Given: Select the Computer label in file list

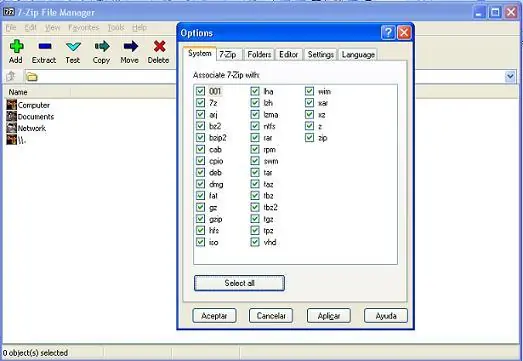Looking at the screenshot, I should [x=34, y=105].
